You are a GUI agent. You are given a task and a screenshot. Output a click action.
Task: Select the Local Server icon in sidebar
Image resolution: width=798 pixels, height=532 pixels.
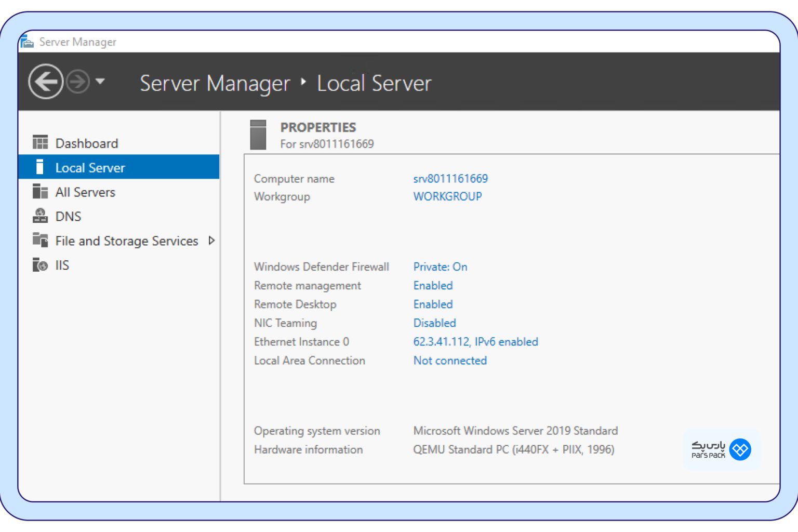40,167
